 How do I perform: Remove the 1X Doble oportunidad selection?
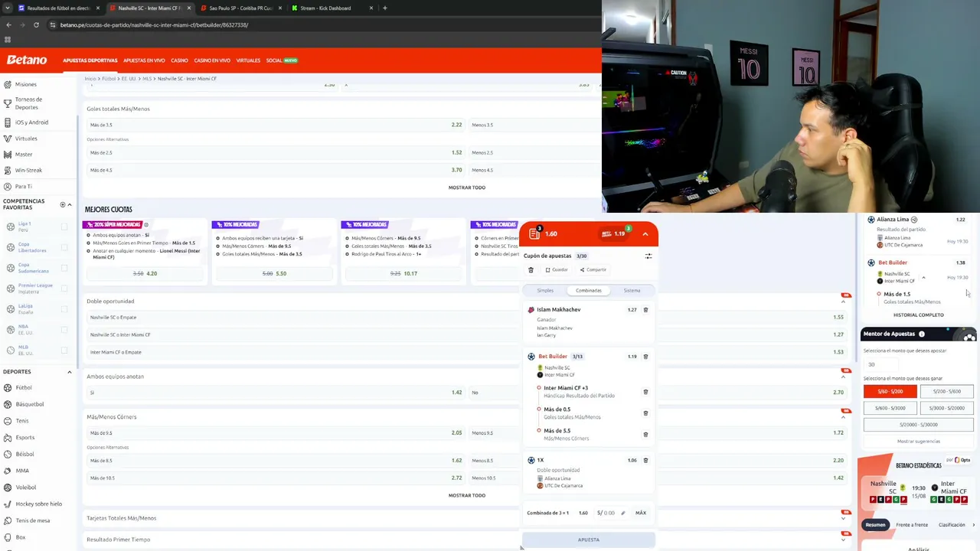[x=645, y=461]
